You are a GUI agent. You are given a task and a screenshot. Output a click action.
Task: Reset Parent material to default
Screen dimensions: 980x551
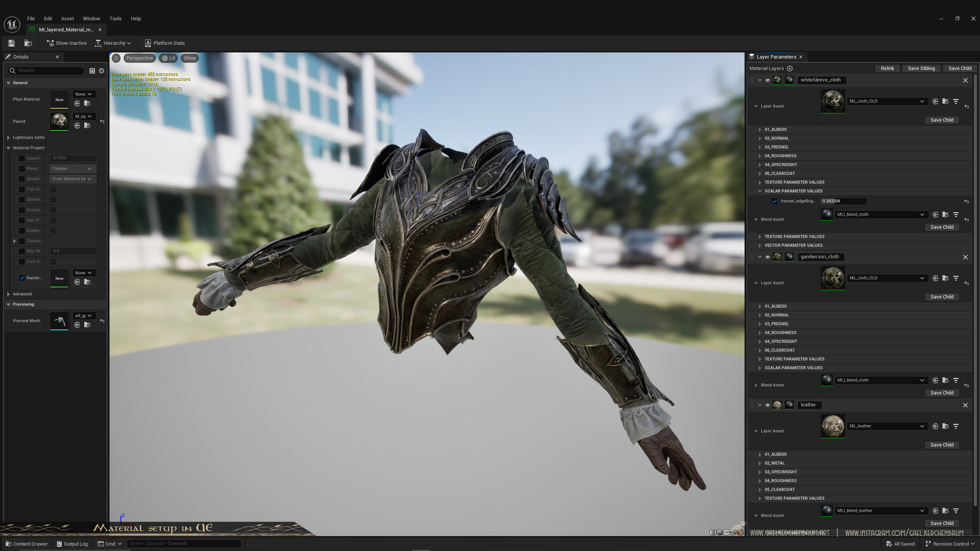(102, 122)
